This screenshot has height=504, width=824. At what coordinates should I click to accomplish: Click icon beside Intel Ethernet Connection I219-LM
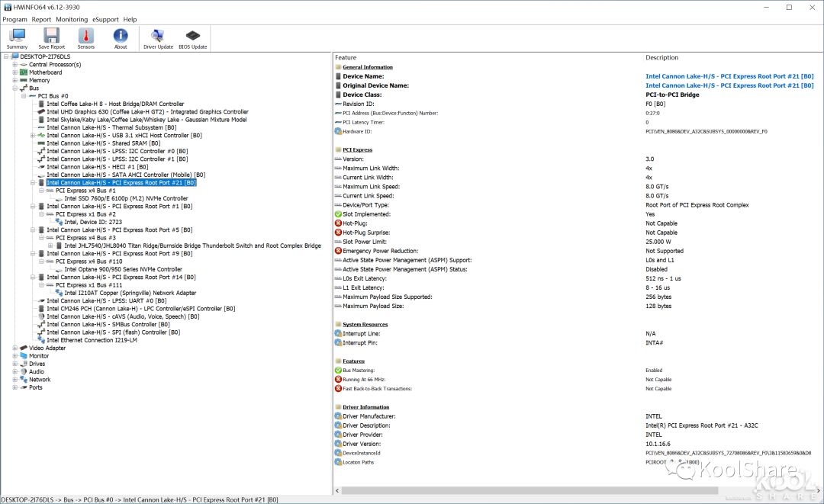[x=41, y=340]
